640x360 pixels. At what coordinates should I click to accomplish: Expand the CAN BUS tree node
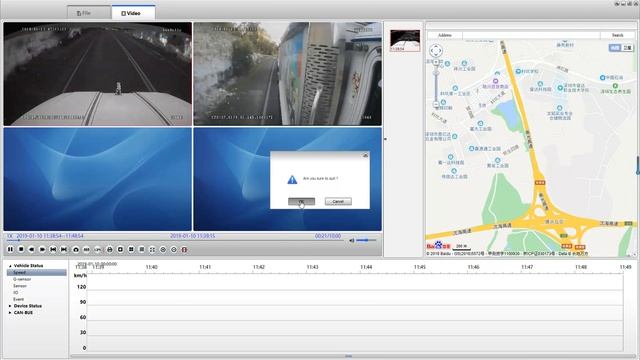(x=10, y=313)
